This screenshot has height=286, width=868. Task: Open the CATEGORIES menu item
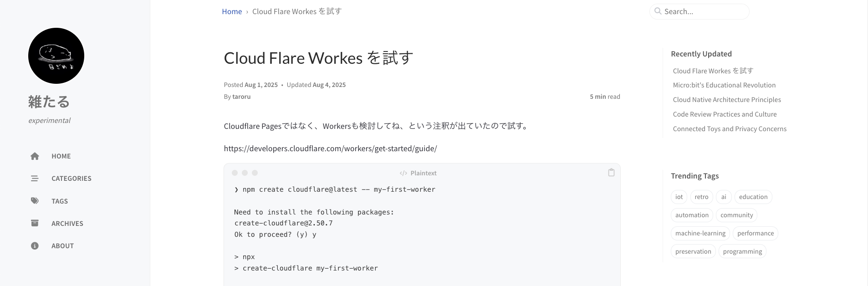pyautogui.click(x=71, y=179)
